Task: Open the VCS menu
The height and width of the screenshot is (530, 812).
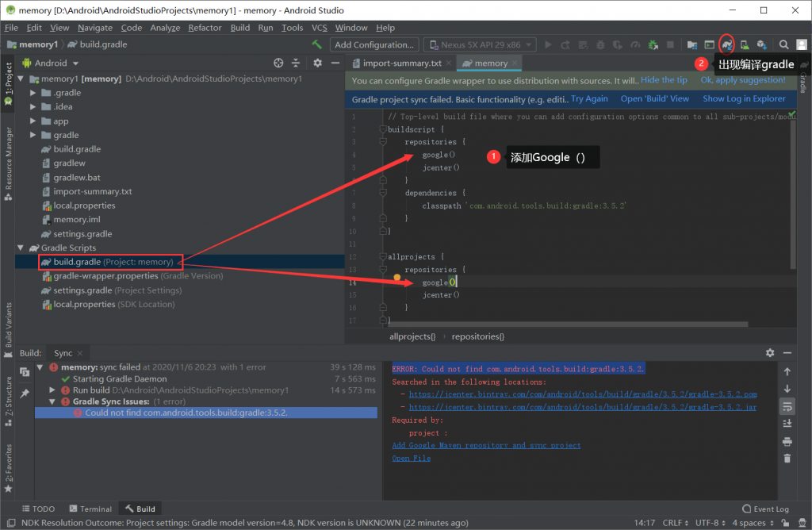Action: pyautogui.click(x=319, y=28)
